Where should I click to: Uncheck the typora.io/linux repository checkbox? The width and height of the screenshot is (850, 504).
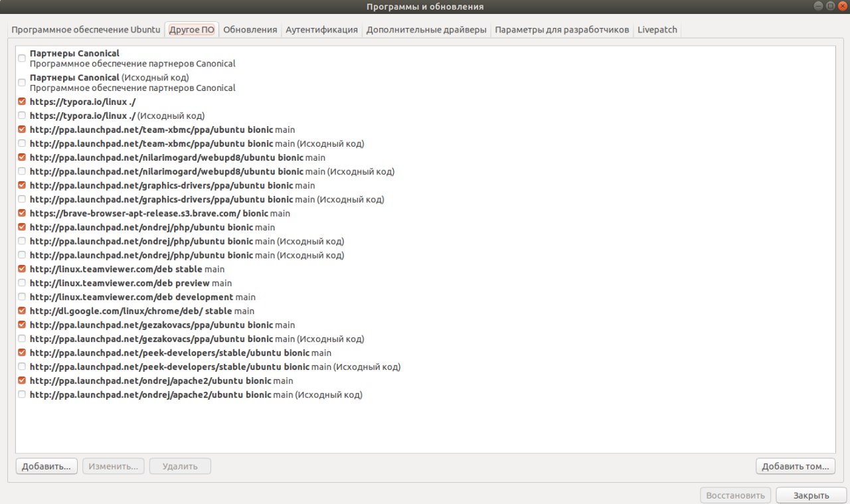click(22, 102)
